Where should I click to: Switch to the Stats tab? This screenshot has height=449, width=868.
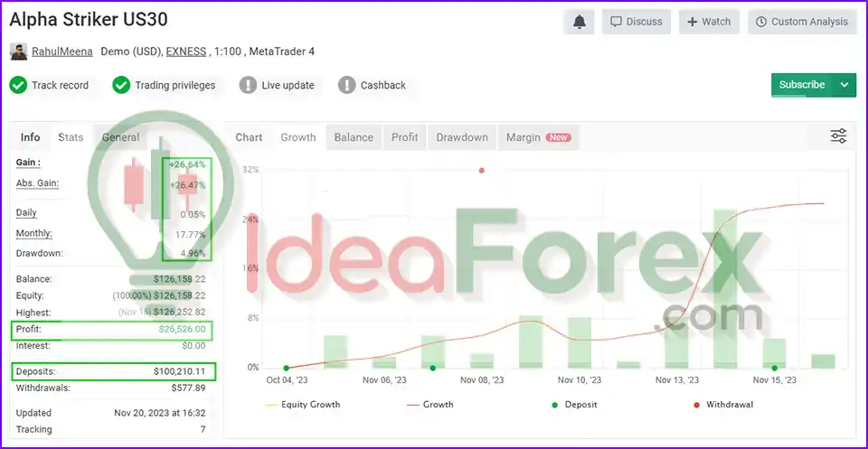pos(71,137)
